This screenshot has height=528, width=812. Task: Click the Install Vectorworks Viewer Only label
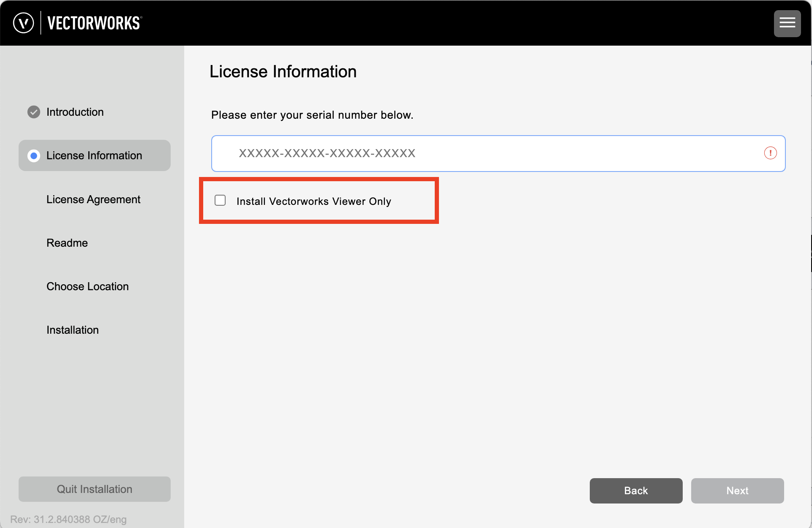[x=313, y=201]
